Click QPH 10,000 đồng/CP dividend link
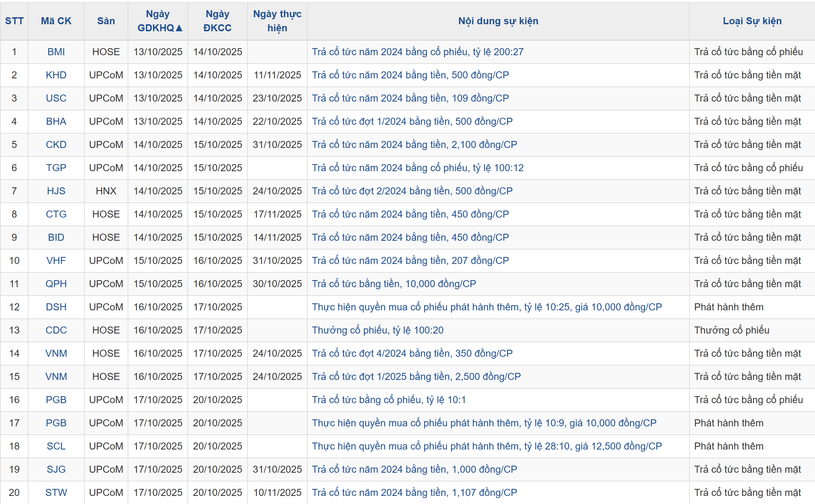This screenshot has height=504, width=815. point(394,284)
